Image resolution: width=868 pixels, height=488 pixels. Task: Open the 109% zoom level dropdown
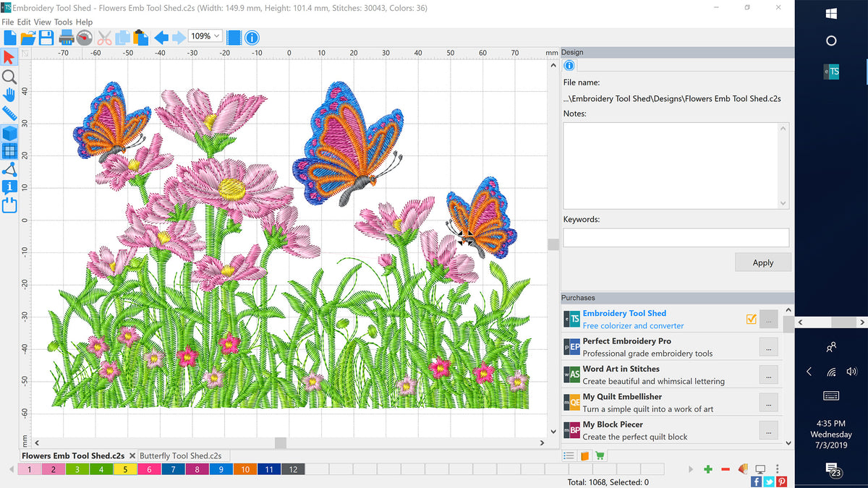205,36
